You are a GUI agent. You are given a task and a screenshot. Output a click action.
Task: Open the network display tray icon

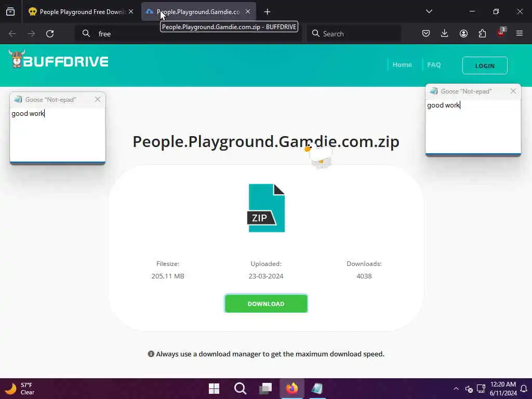click(481, 389)
